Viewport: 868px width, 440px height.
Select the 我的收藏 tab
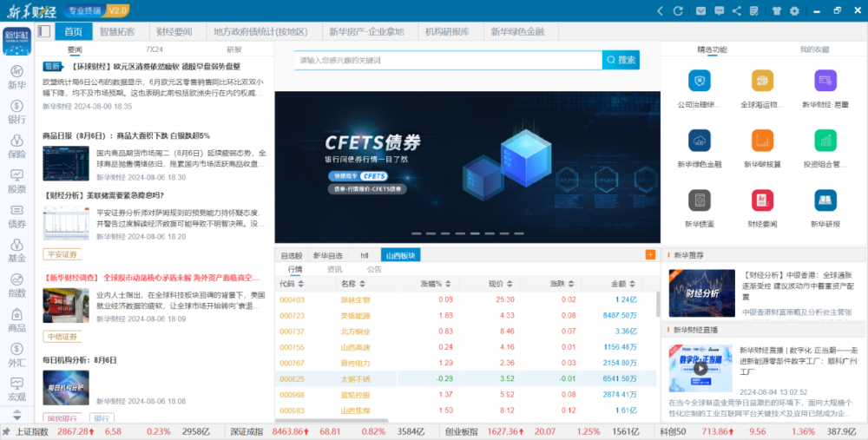814,49
